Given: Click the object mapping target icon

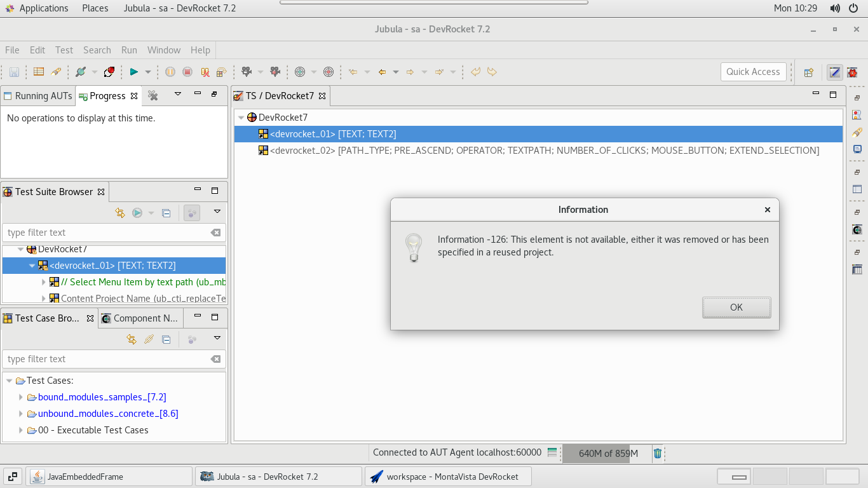Looking at the screenshot, I should [x=300, y=72].
